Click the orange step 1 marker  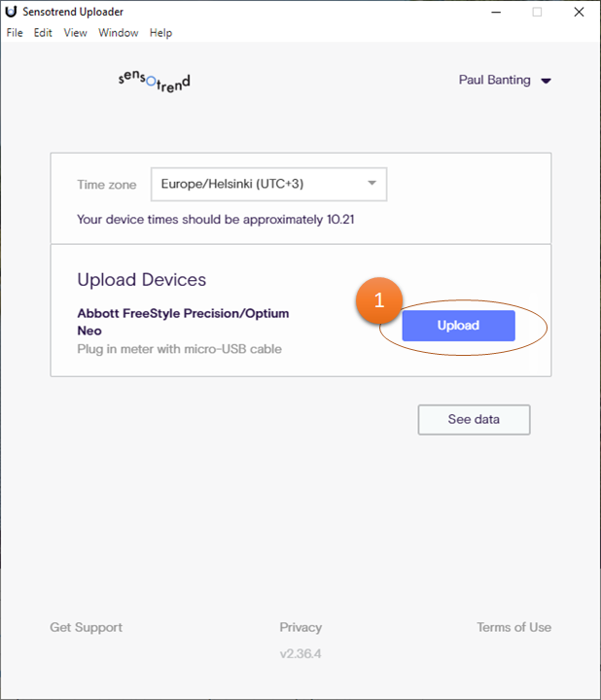click(379, 301)
